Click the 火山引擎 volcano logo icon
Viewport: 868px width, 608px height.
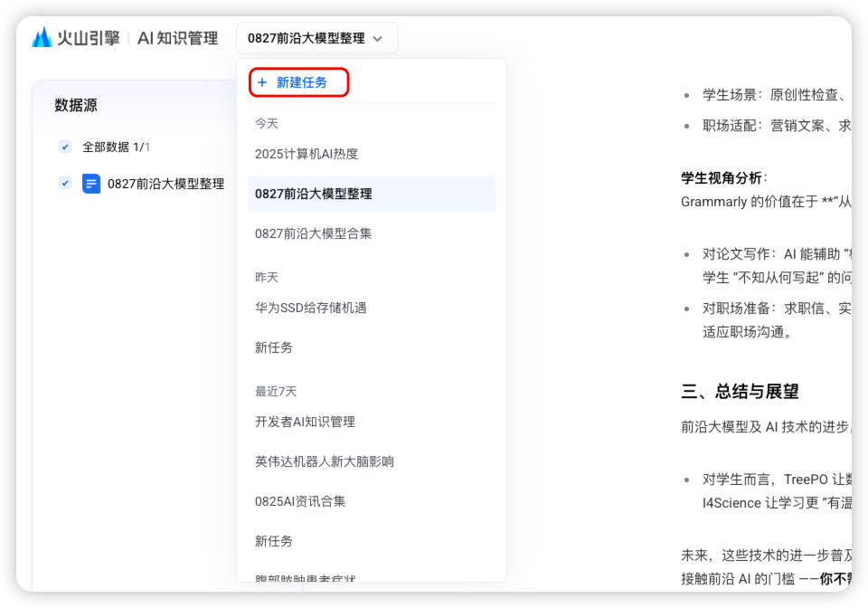point(42,38)
